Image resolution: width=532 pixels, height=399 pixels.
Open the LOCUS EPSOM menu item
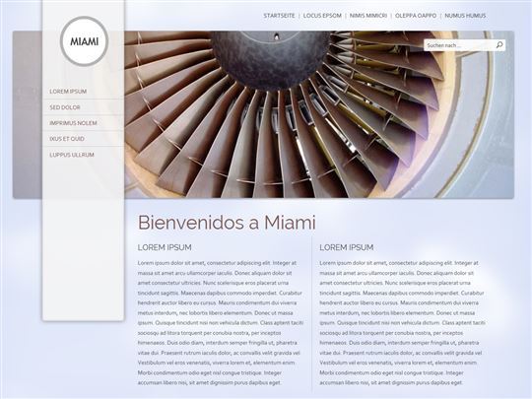pyautogui.click(x=322, y=16)
